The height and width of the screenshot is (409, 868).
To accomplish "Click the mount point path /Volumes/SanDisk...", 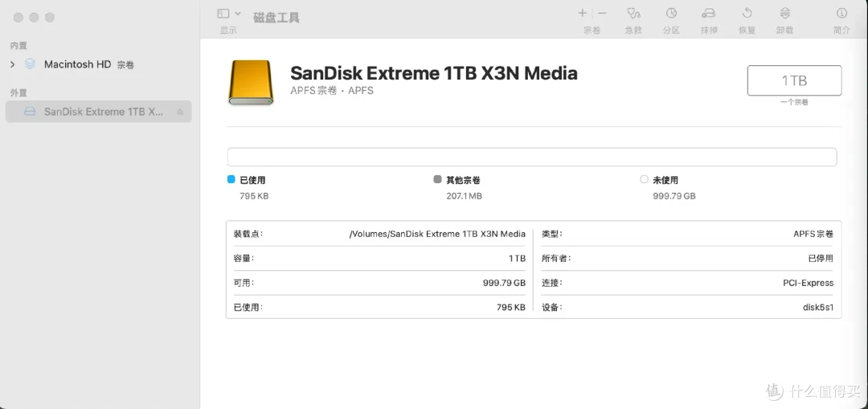I will point(437,234).
